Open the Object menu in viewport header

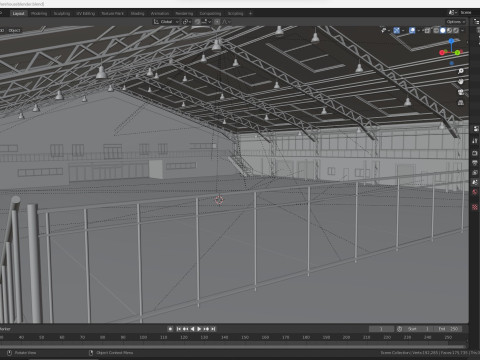[14, 30]
